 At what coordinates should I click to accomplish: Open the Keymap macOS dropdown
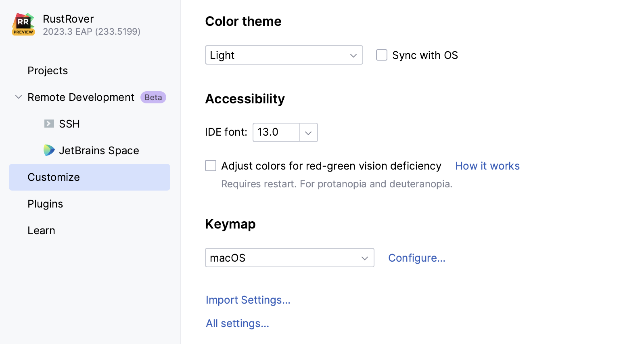(289, 258)
